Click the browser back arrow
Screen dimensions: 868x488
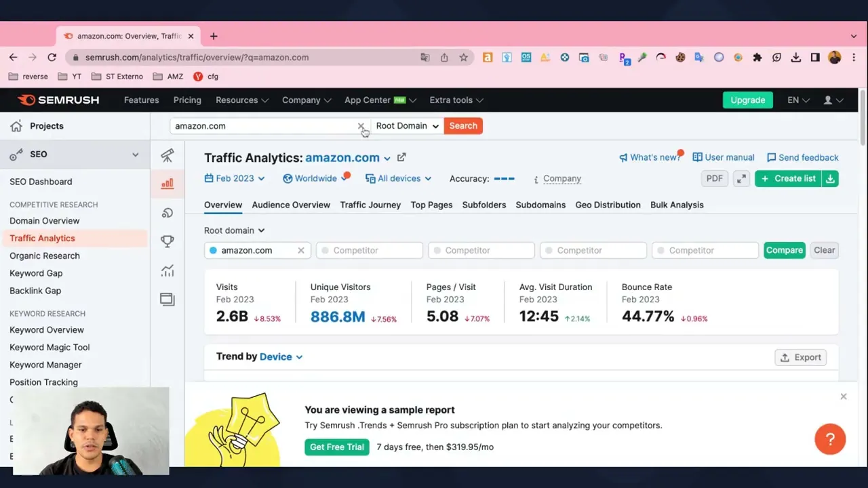[x=13, y=58]
